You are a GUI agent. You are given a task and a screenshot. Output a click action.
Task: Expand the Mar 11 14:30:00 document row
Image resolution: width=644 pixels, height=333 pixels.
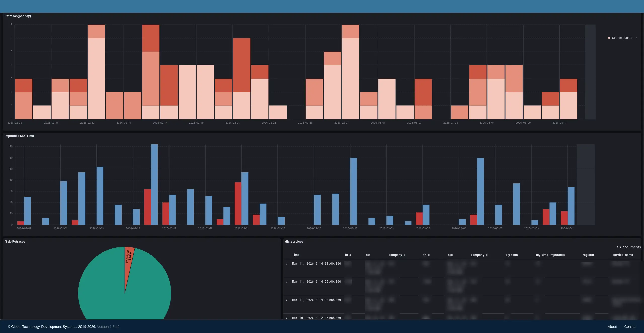click(286, 300)
